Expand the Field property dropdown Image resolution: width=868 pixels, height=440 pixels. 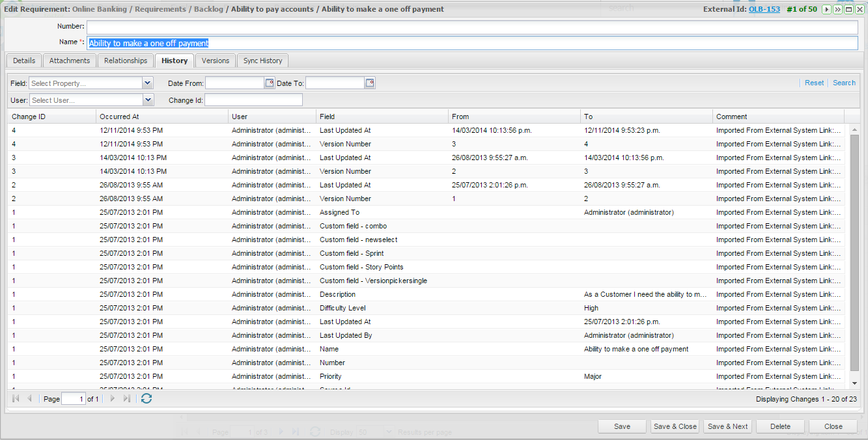tap(147, 83)
